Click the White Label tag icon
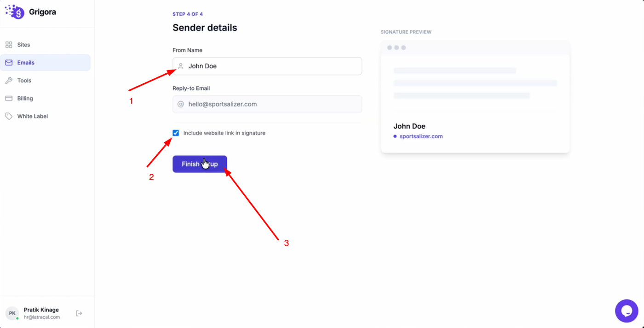 9,117
